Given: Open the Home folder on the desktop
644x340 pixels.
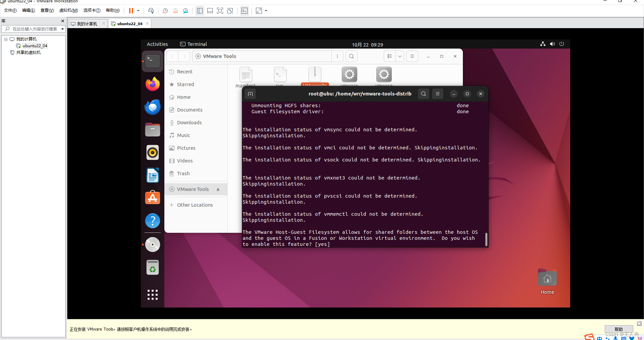Looking at the screenshot, I should pos(547,282).
